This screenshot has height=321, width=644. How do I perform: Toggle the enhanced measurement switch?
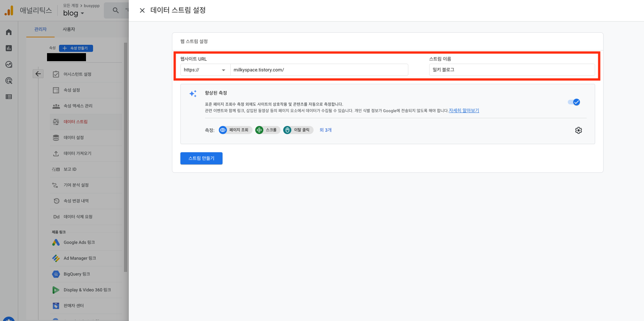point(574,102)
